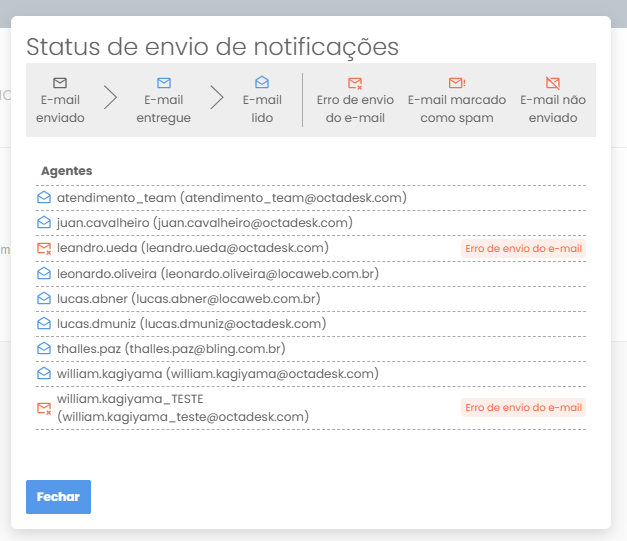Select leandro.ueda@octadesk.com agent text
Image resolution: width=627 pixels, height=541 pixels.
(x=193, y=248)
